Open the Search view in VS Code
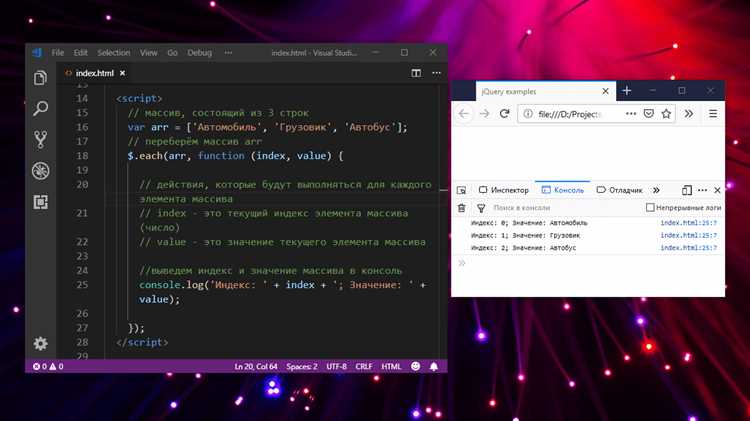The width and height of the screenshot is (750, 421). (x=41, y=109)
